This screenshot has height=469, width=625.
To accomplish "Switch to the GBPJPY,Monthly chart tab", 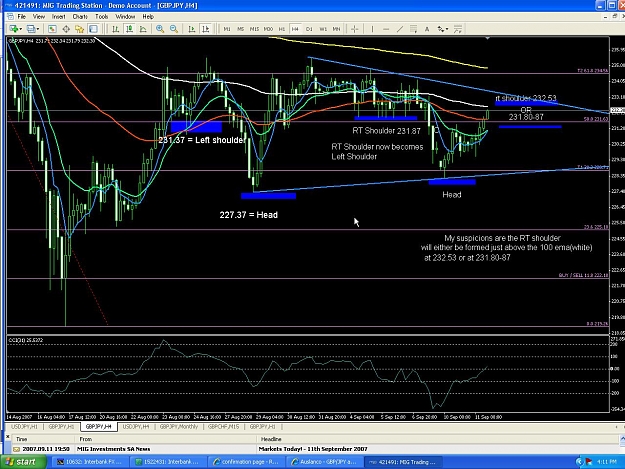I will 179,427.
